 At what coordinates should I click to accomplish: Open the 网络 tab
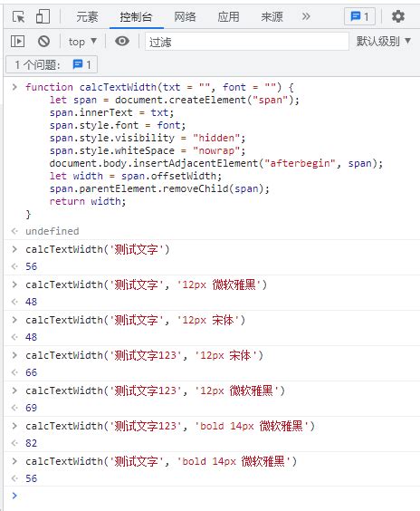point(185,16)
